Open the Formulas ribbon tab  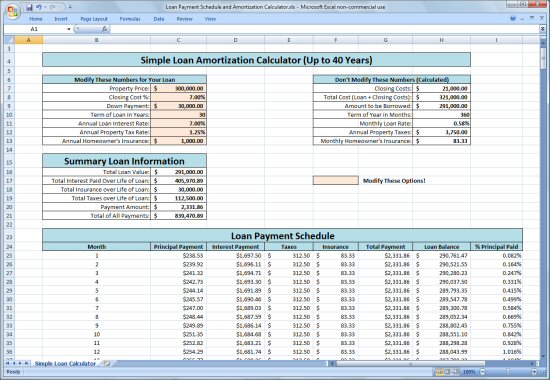(130, 19)
